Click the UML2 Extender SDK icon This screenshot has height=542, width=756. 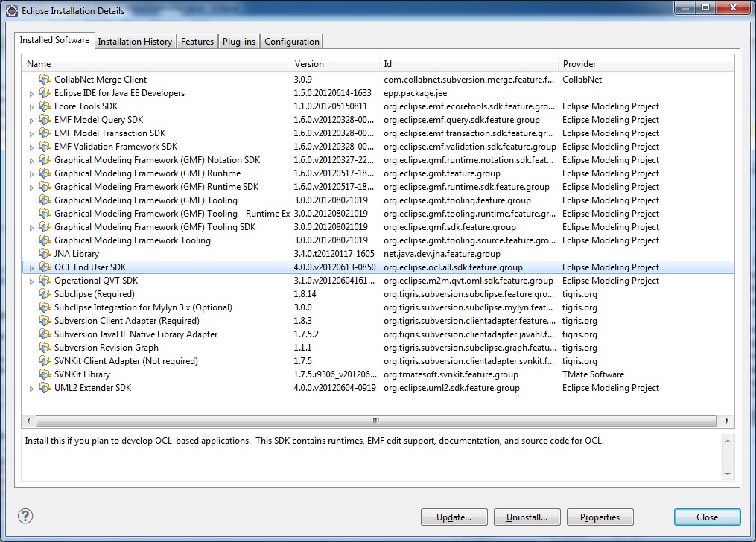click(45, 388)
